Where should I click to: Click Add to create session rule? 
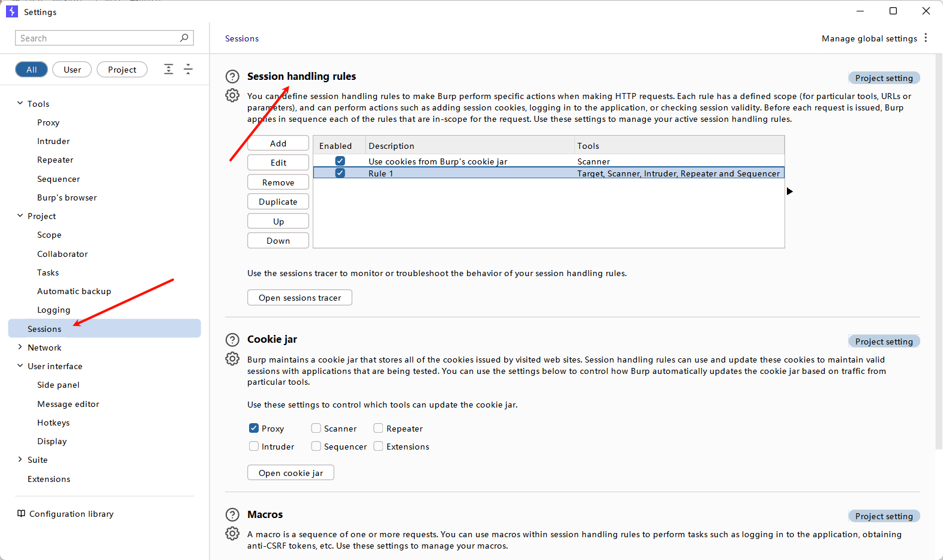click(x=278, y=143)
